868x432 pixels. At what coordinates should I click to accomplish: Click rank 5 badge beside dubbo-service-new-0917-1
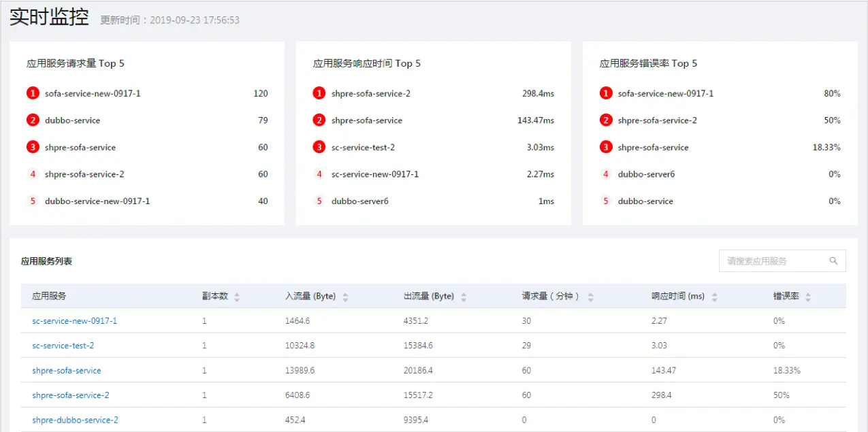click(33, 201)
